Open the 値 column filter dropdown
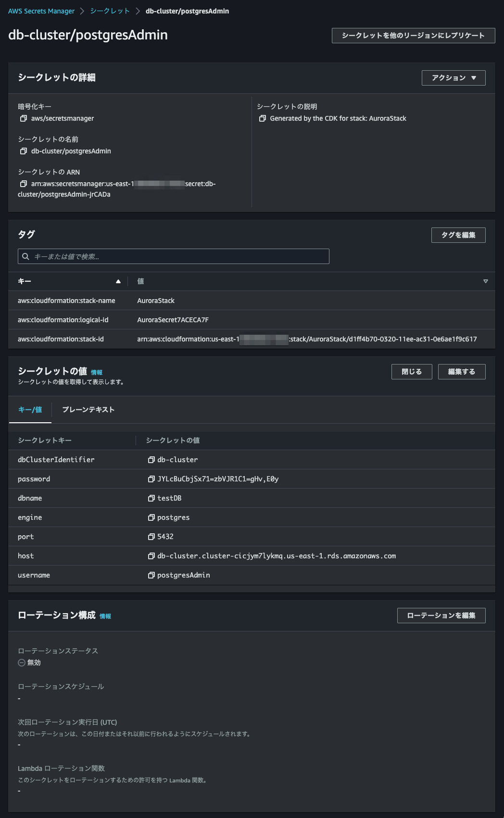 pos(486,281)
